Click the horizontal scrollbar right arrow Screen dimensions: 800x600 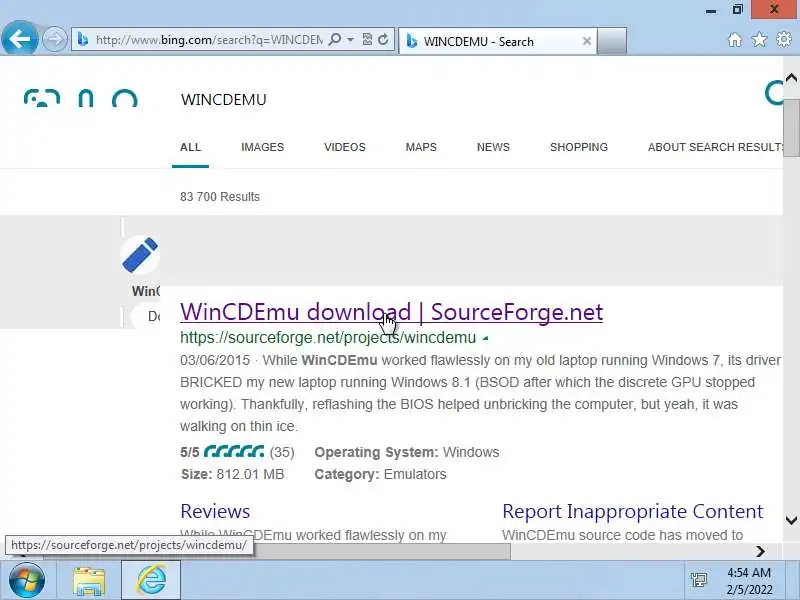[x=760, y=552]
